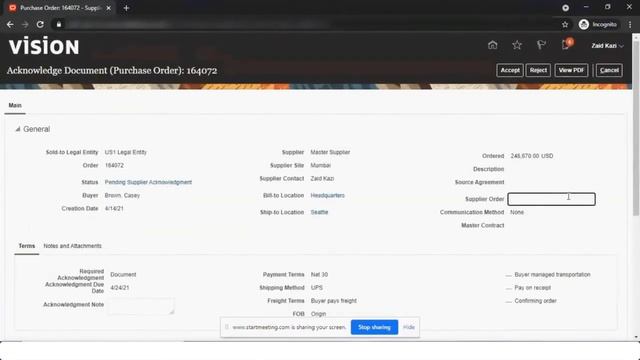Viewport: 640px width, 360px height.
Task: Click the Brown, Casey buyer value
Action: pos(122,196)
